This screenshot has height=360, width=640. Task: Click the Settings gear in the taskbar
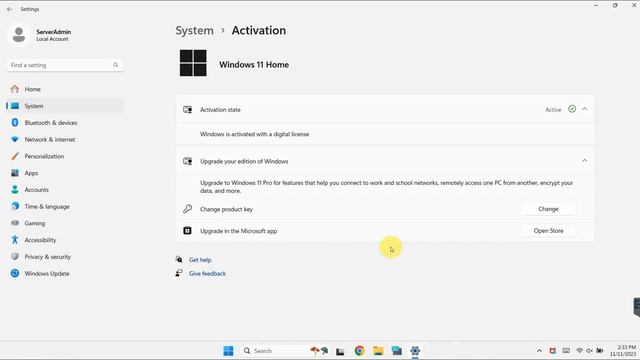415,351
